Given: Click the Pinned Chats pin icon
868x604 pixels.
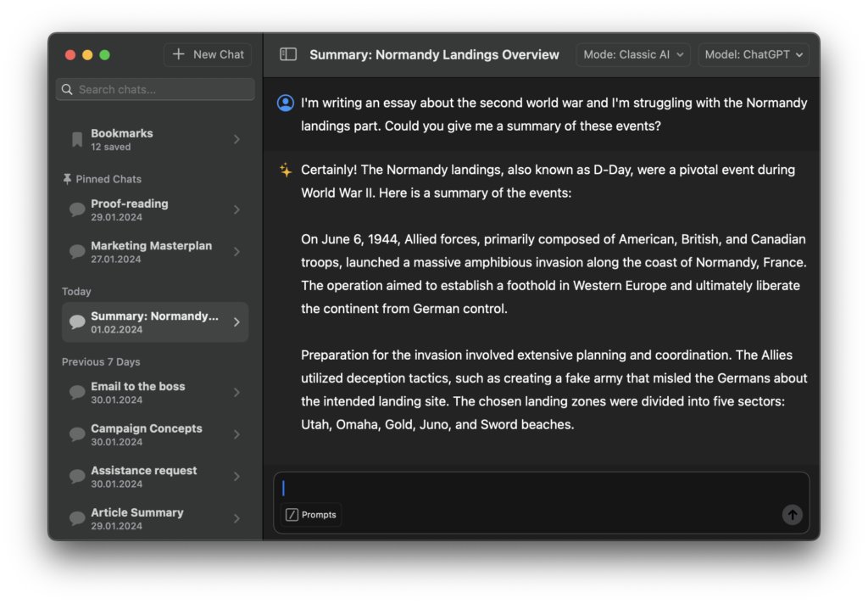Looking at the screenshot, I should 67,179.
